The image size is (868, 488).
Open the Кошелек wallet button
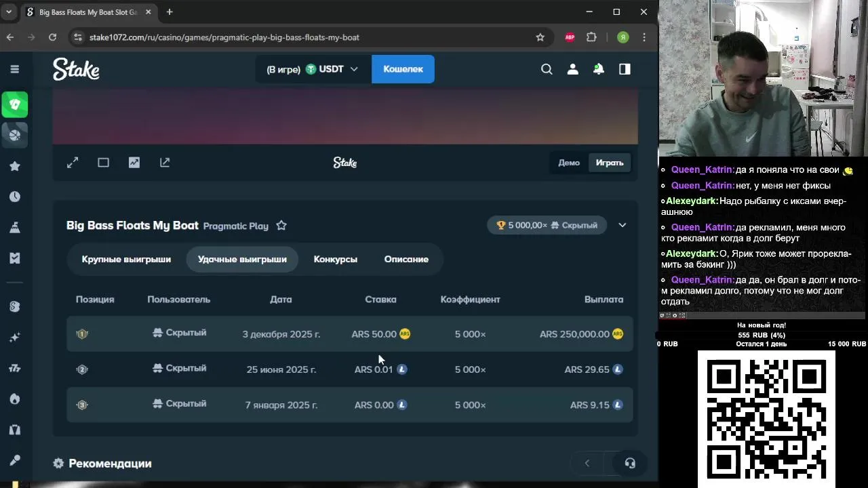[403, 69]
